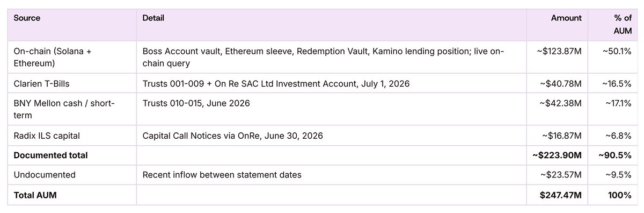Select the BNY Mellon cash / short-term cell
Screen dimensions: 644x213
[x=72, y=109]
